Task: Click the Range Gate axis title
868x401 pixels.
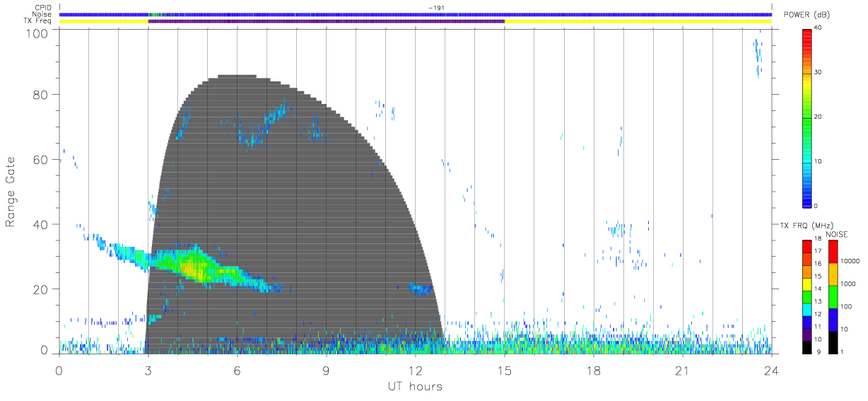Action: tap(11, 192)
